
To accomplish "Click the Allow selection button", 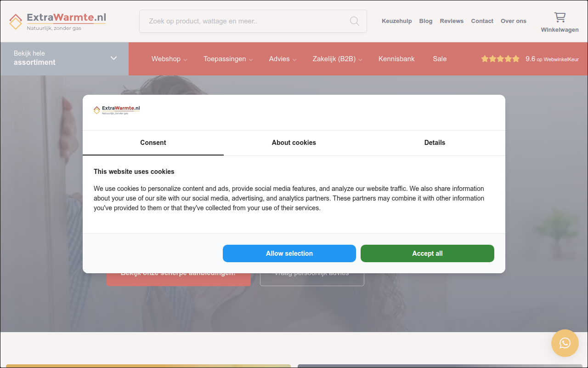I will click(289, 253).
